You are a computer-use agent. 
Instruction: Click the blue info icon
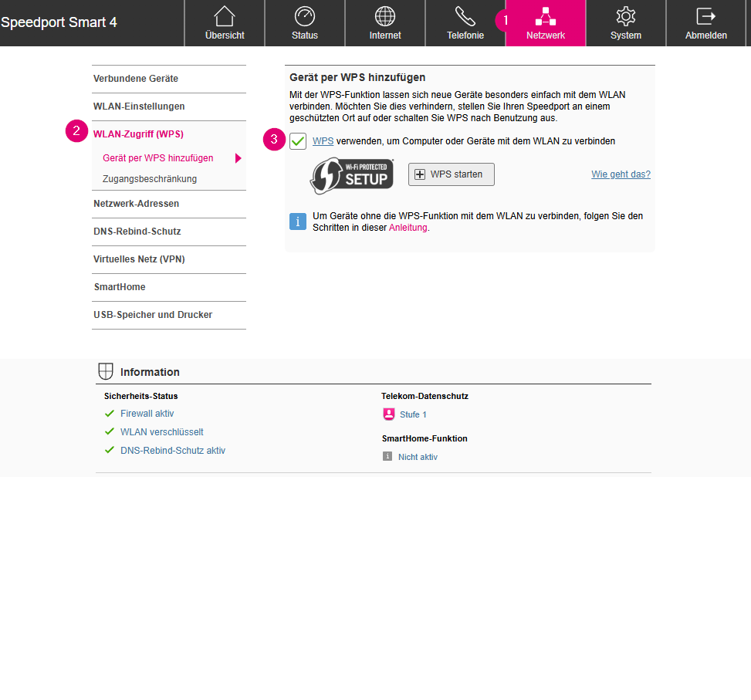coord(298,221)
